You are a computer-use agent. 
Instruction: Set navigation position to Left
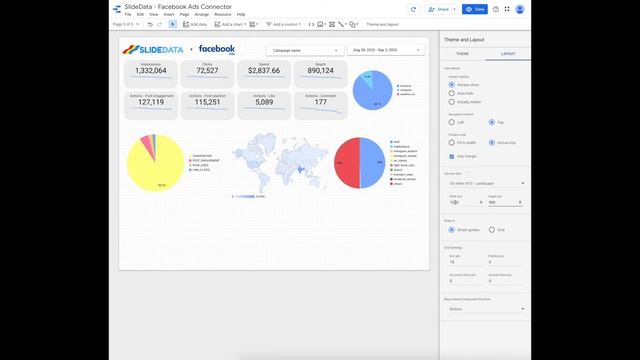(x=451, y=122)
